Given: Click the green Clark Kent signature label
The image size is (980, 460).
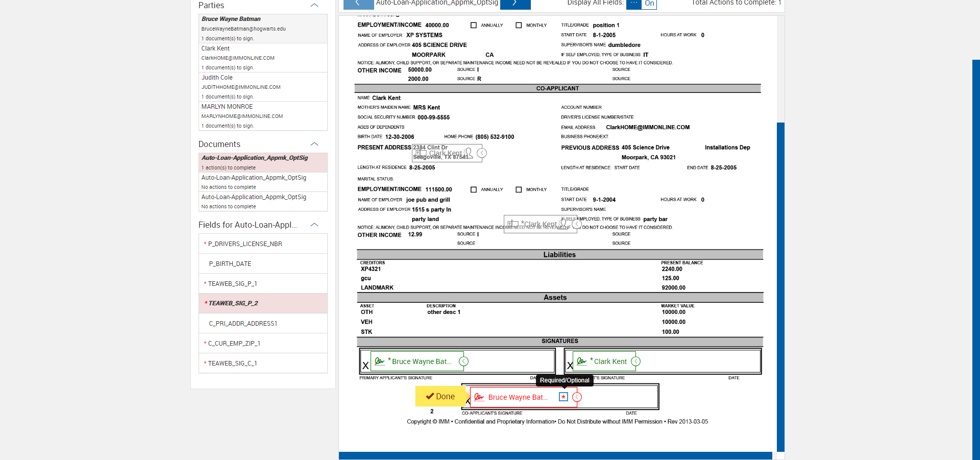Looking at the screenshot, I should coord(610,361).
